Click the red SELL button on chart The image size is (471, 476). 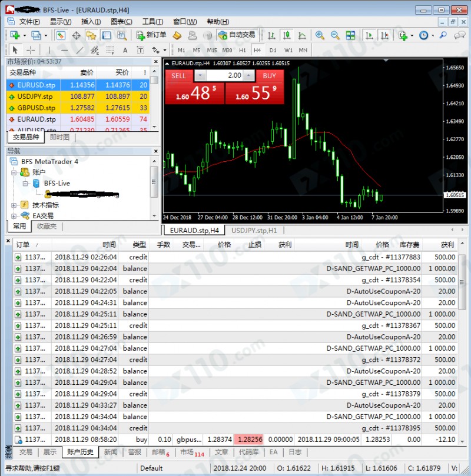click(178, 75)
